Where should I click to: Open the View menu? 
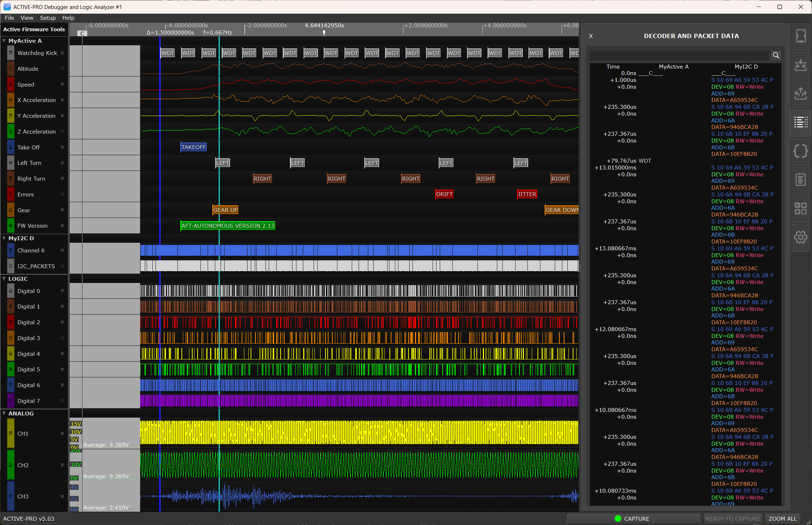click(x=27, y=18)
